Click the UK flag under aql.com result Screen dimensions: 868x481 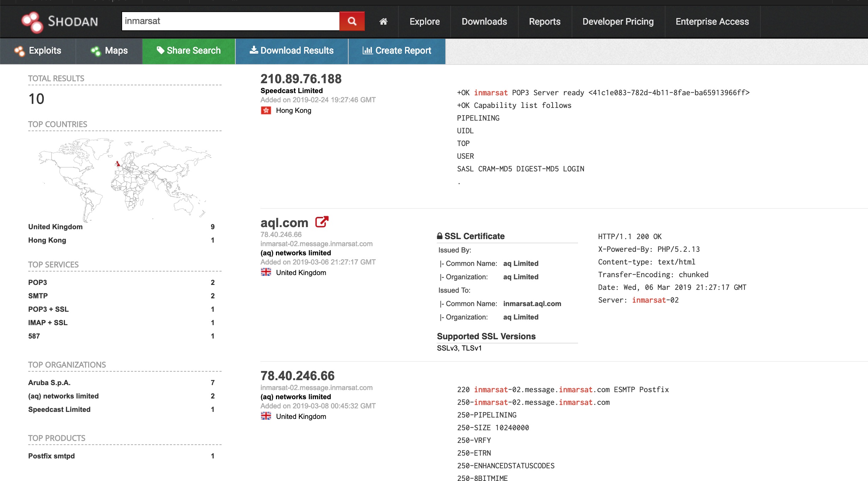point(266,272)
